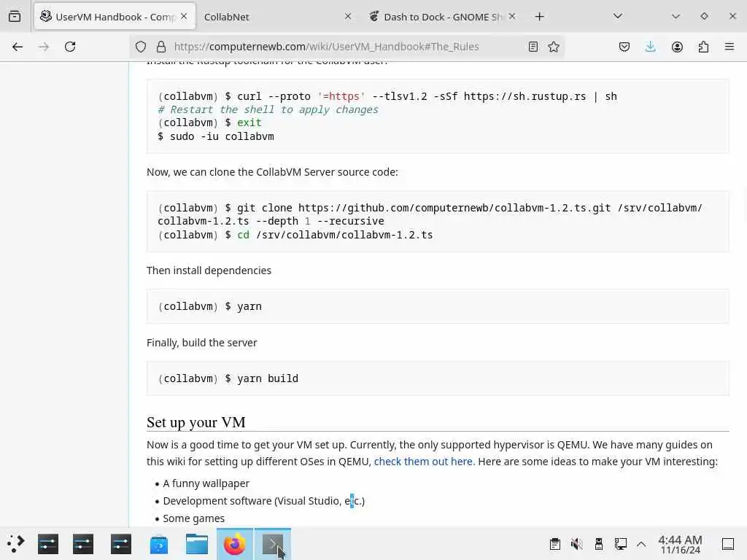
Task: Open Dolphin file manager
Action: (x=197, y=544)
